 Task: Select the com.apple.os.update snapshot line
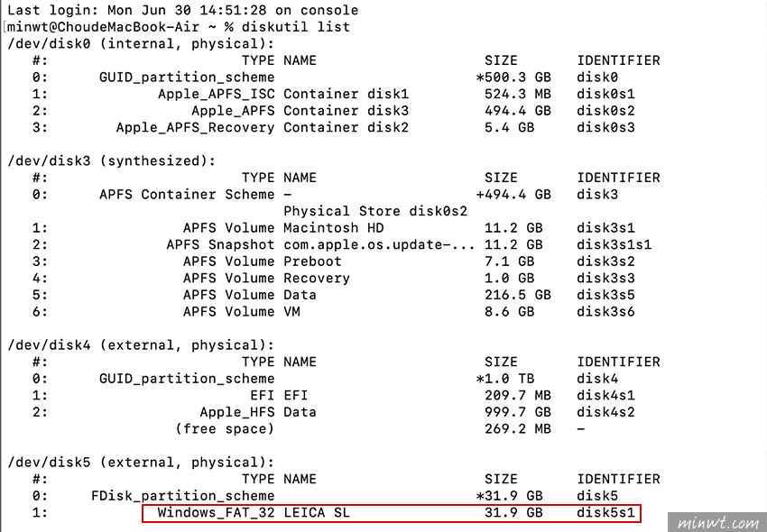342,244
